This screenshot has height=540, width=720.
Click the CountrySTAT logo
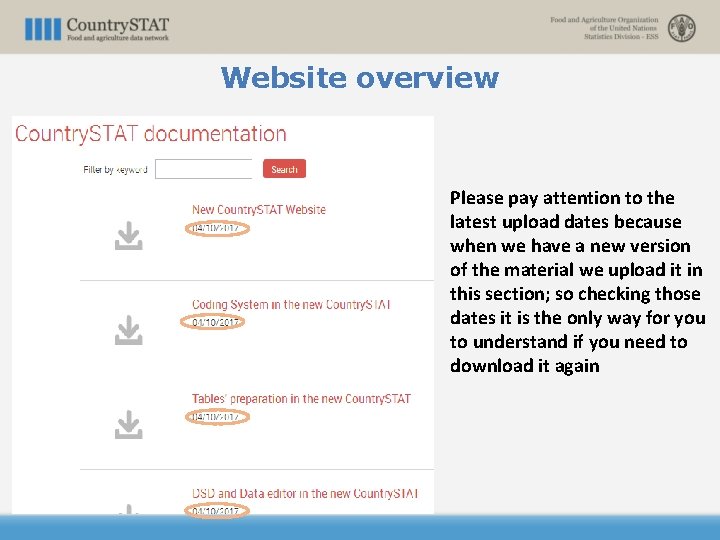(x=97, y=29)
